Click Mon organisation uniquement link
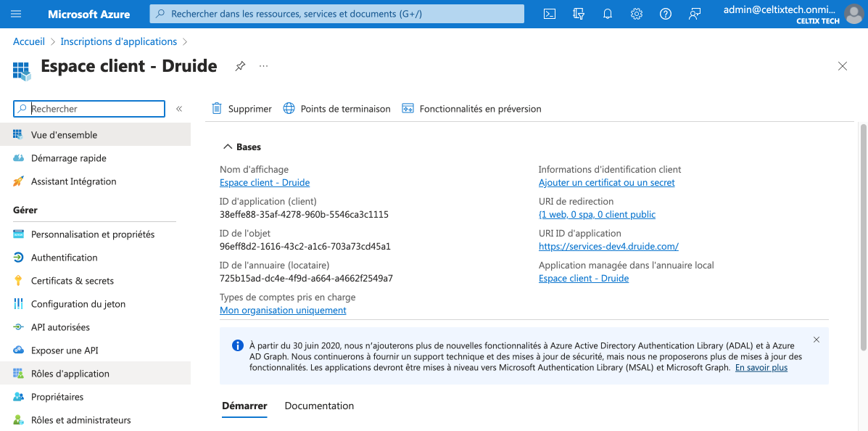This screenshot has height=431, width=868. pyautogui.click(x=283, y=311)
